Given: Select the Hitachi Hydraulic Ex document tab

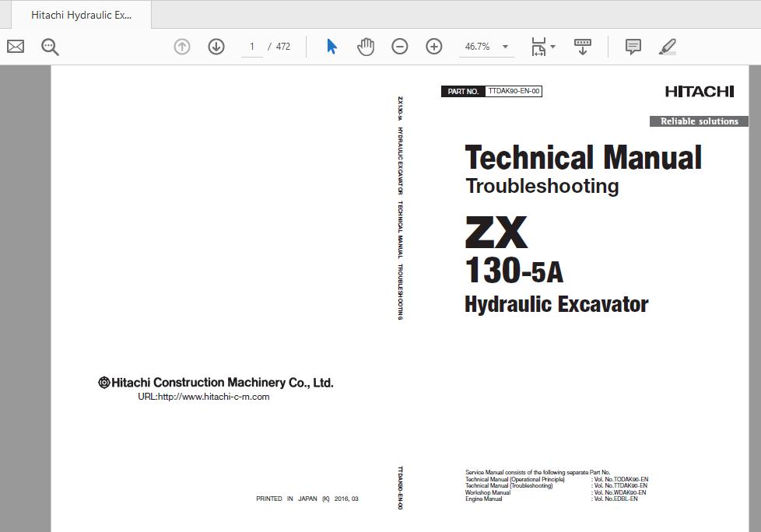Looking at the screenshot, I should pos(80,14).
